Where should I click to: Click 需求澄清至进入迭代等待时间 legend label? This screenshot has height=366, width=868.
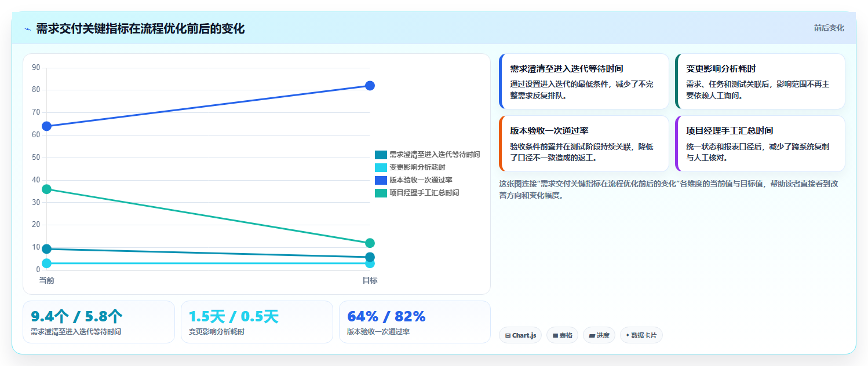pyautogui.click(x=435, y=155)
